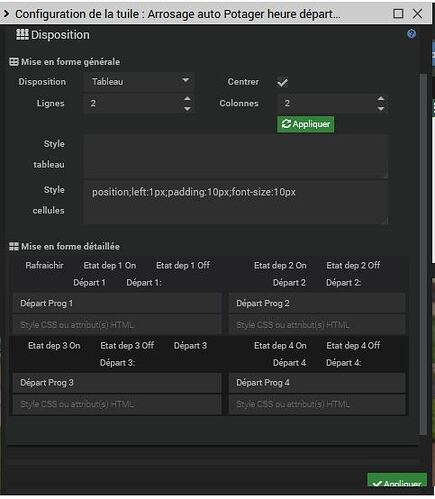Click style CSS field under Départ Prog 3

[x=117, y=404]
